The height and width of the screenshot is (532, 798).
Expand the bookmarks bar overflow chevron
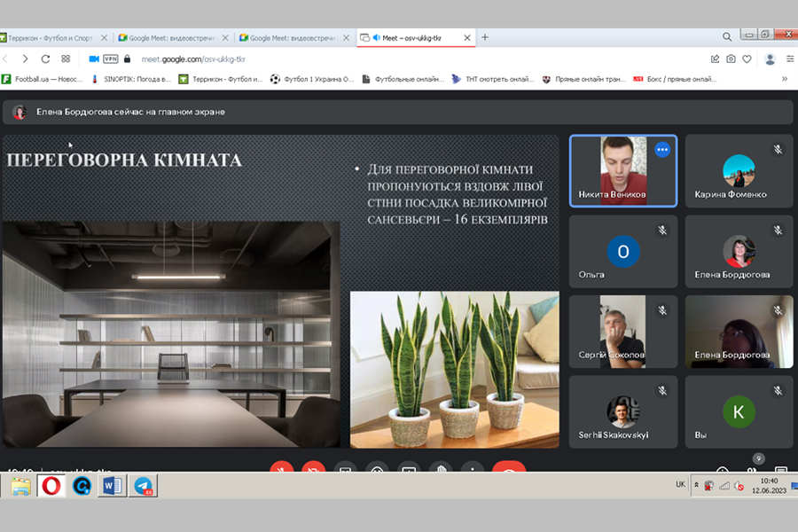pos(784,79)
